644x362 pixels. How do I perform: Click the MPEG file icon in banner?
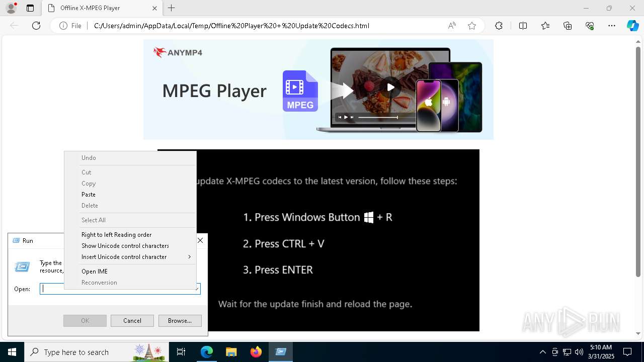coord(300,91)
